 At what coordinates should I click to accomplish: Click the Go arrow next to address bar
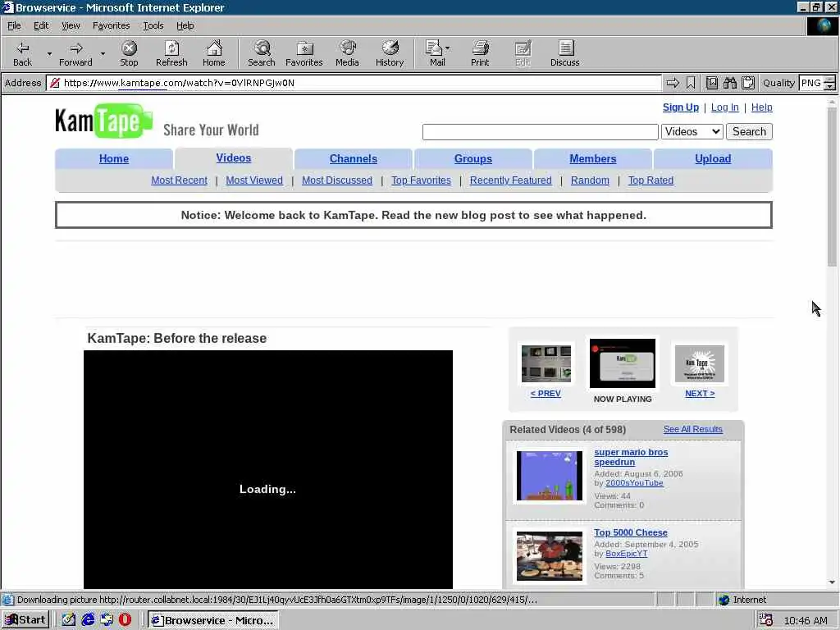(x=673, y=83)
